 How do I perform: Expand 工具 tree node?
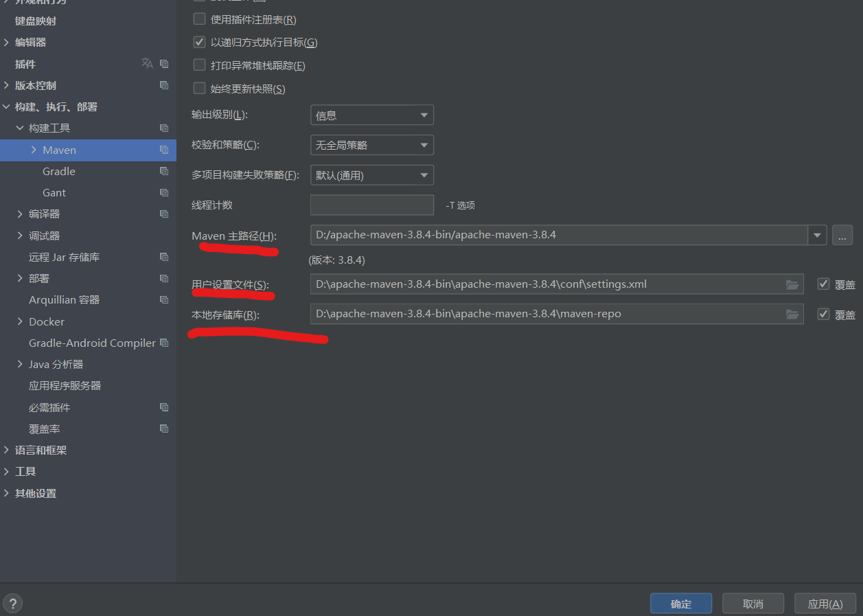[x=7, y=471]
